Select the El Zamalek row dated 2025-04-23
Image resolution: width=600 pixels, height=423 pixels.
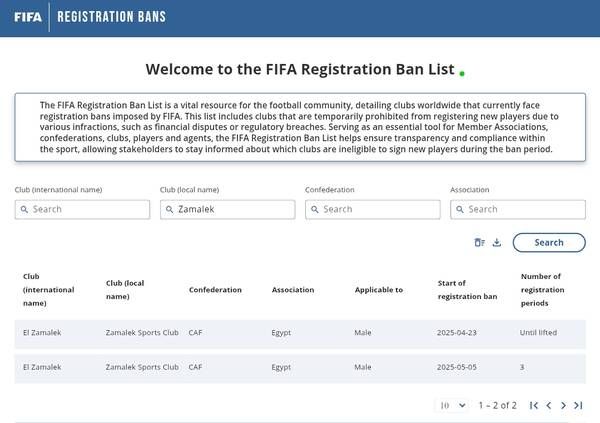coord(300,332)
